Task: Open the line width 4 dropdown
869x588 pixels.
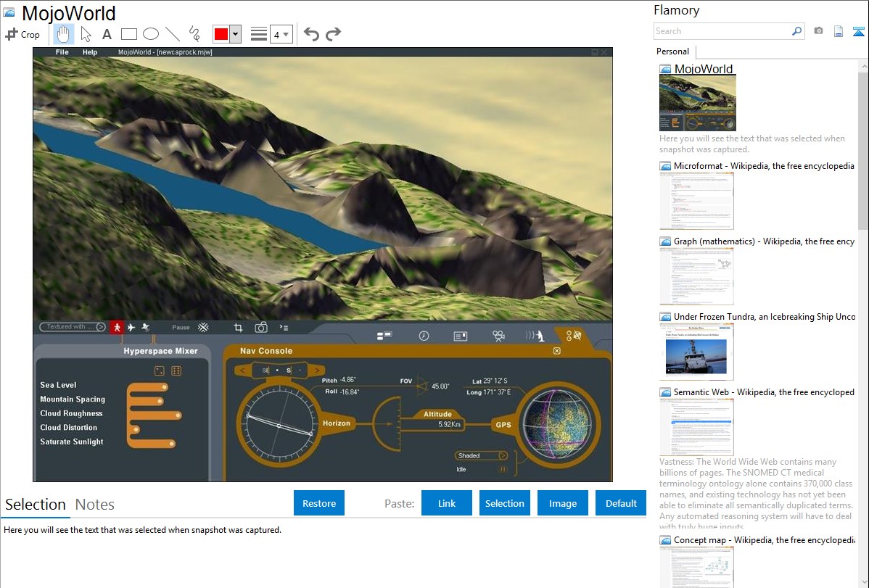Action: (x=281, y=34)
